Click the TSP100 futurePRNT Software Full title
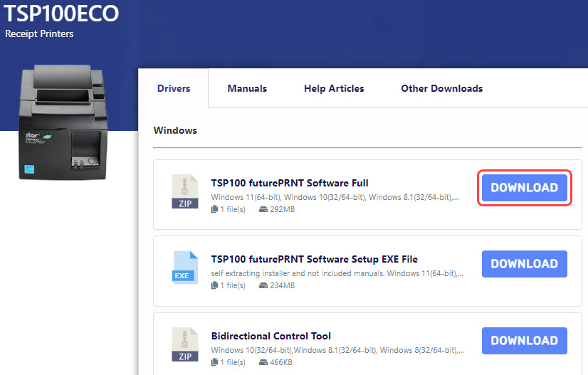 pos(290,183)
